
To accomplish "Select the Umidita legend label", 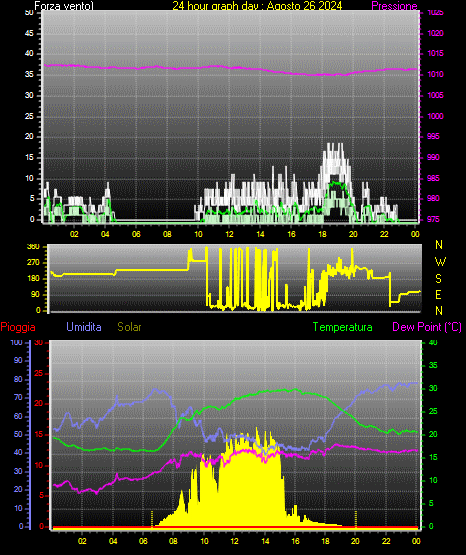I will click(84, 326).
